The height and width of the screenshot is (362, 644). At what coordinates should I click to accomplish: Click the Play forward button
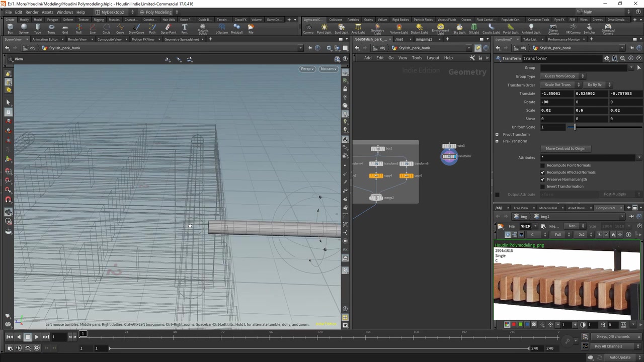pos(36,337)
